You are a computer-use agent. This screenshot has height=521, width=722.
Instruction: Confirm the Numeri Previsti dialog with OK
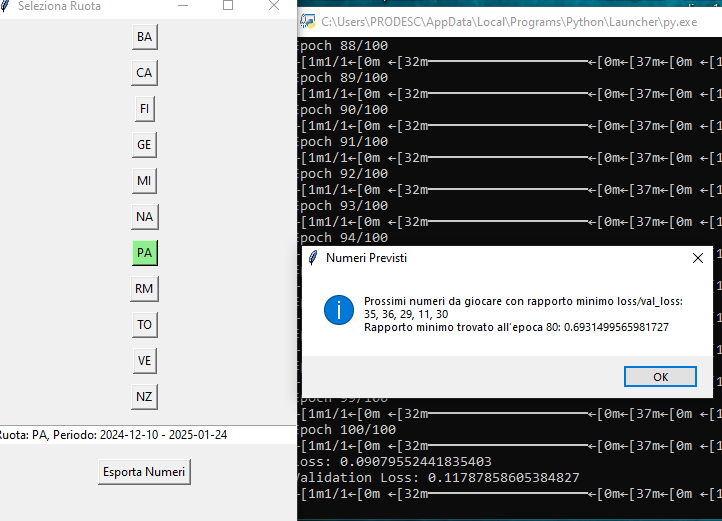(660, 377)
